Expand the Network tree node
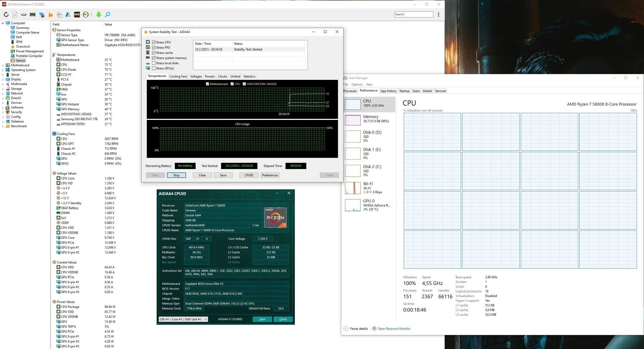This screenshot has height=349, width=644. [x=3, y=93]
